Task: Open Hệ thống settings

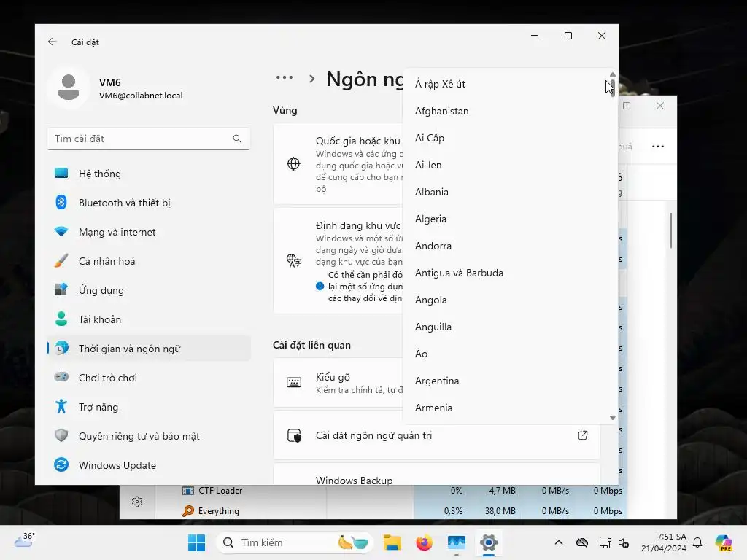Action: [x=149, y=174]
